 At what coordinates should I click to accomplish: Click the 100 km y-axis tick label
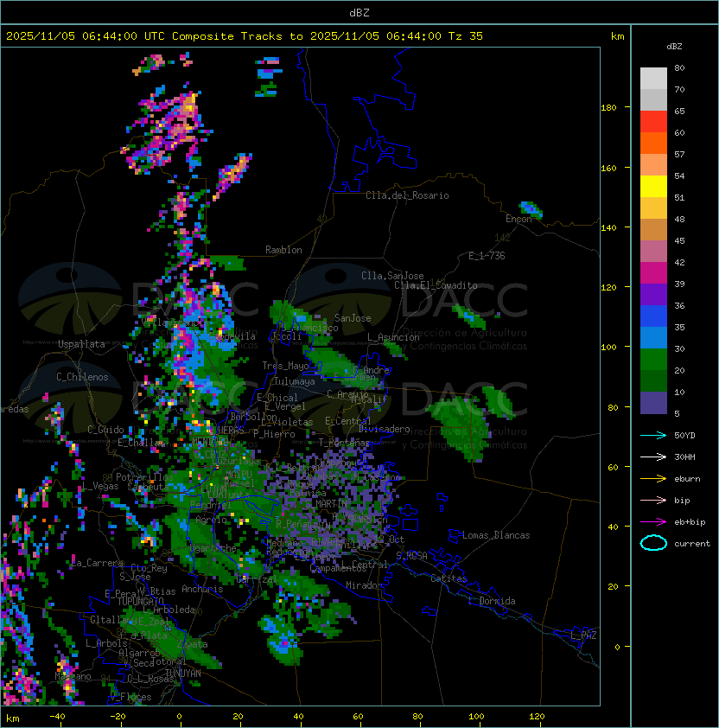click(x=608, y=348)
